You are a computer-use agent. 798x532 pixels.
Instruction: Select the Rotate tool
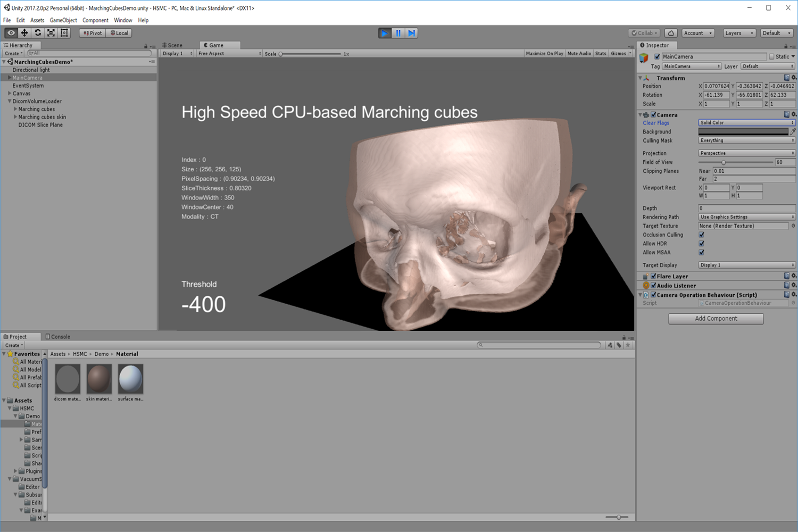pos(38,33)
